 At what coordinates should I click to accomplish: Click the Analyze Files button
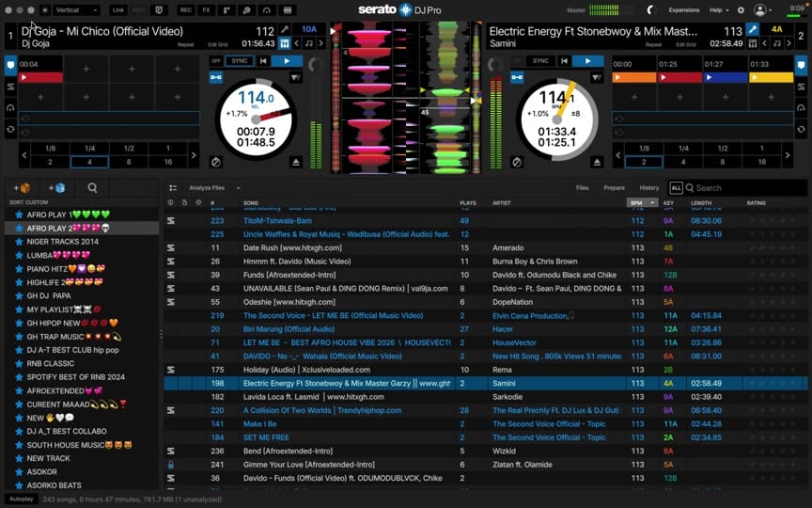pyautogui.click(x=207, y=188)
